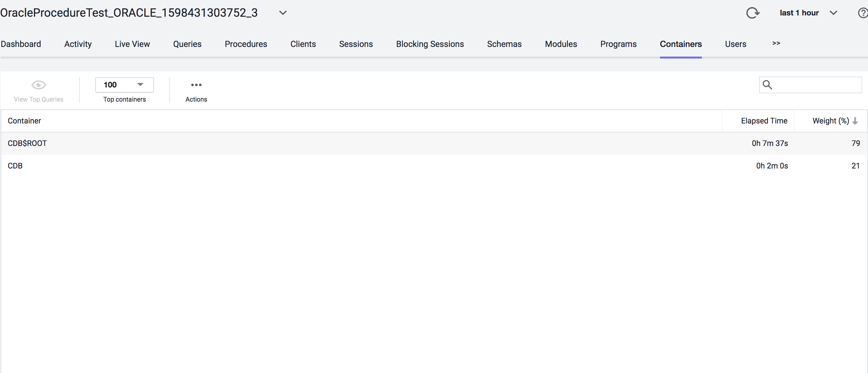This screenshot has height=373, width=868.
Task: Click the 0h 7m 37s elapsed time cell
Action: (769, 143)
